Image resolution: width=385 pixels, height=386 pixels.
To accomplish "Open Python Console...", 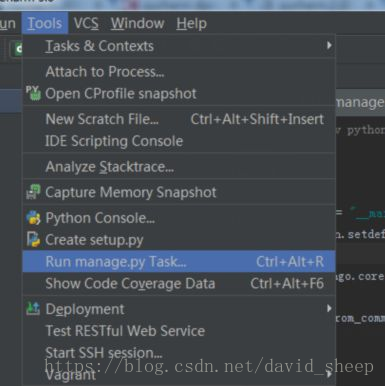I will 179,218.
